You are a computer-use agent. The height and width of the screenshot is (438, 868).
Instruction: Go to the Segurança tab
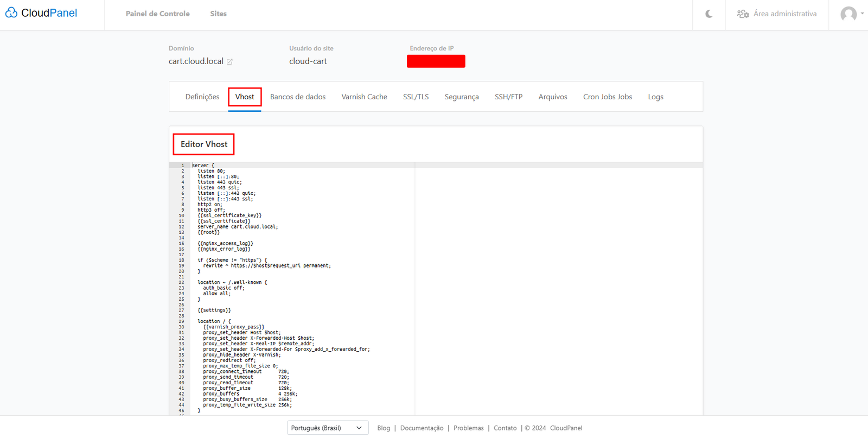click(x=462, y=97)
